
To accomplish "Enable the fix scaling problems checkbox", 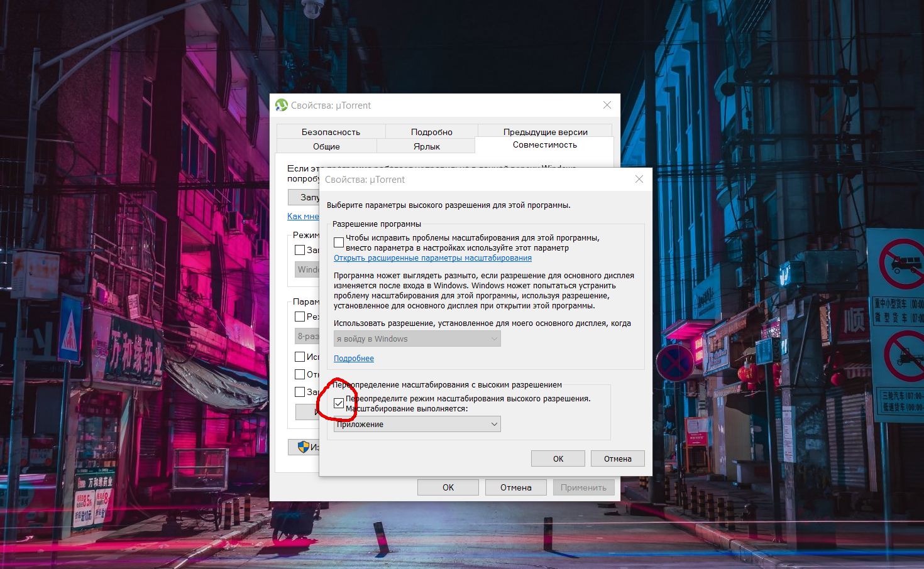I will pos(339,242).
